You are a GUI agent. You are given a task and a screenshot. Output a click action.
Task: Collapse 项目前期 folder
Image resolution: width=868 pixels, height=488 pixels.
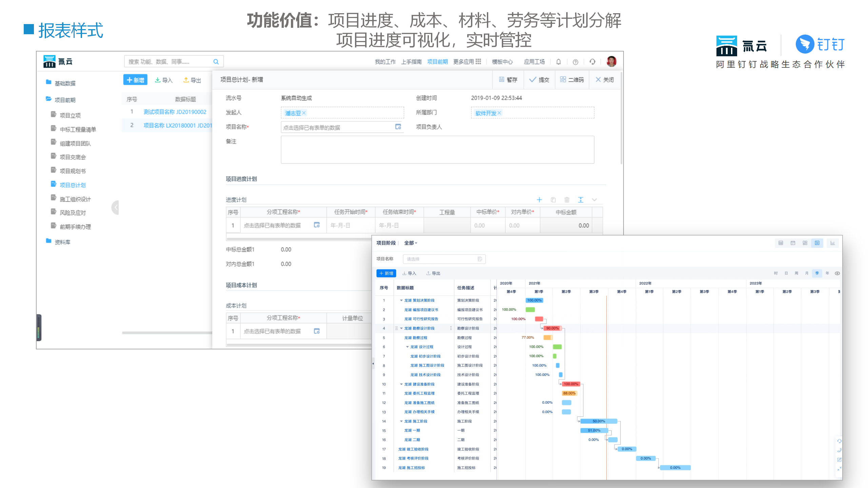(61, 100)
